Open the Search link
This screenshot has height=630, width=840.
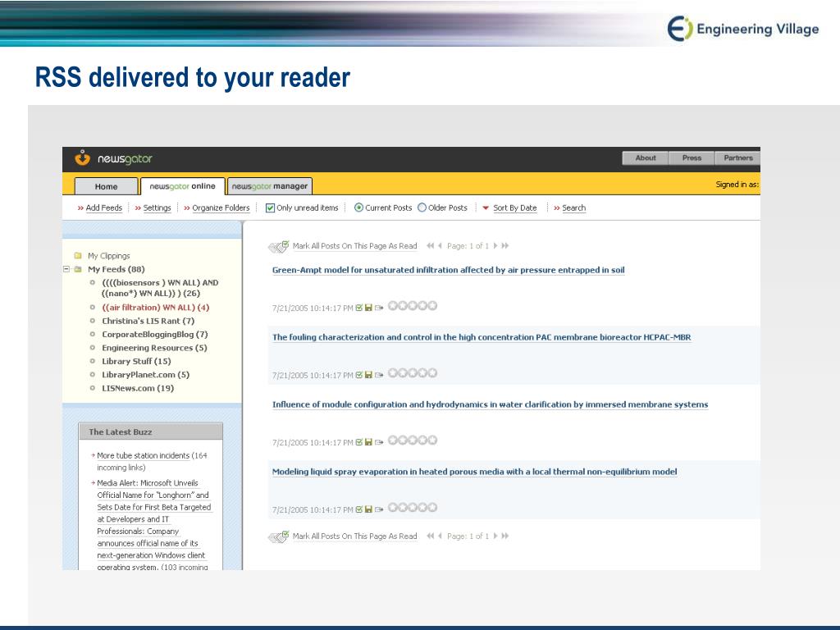pos(573,208)
